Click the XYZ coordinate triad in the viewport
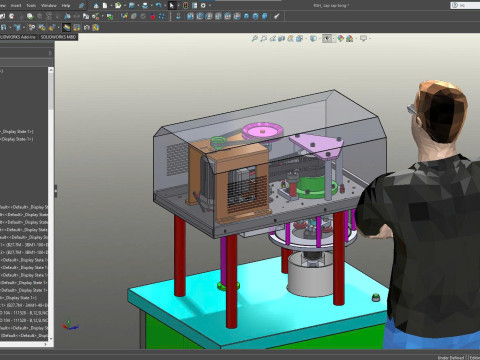This screenshot has width=480, height=360. [x=69, y=325]
